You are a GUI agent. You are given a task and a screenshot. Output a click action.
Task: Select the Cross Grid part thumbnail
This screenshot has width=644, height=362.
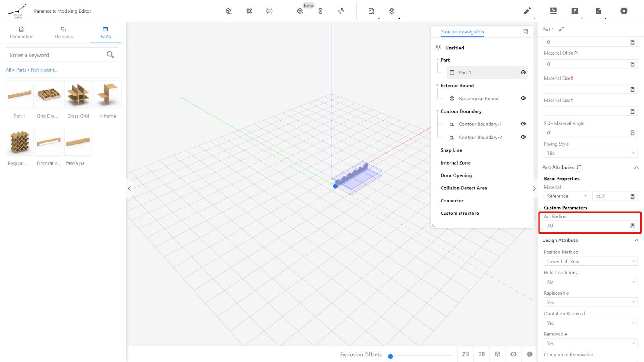78,95
